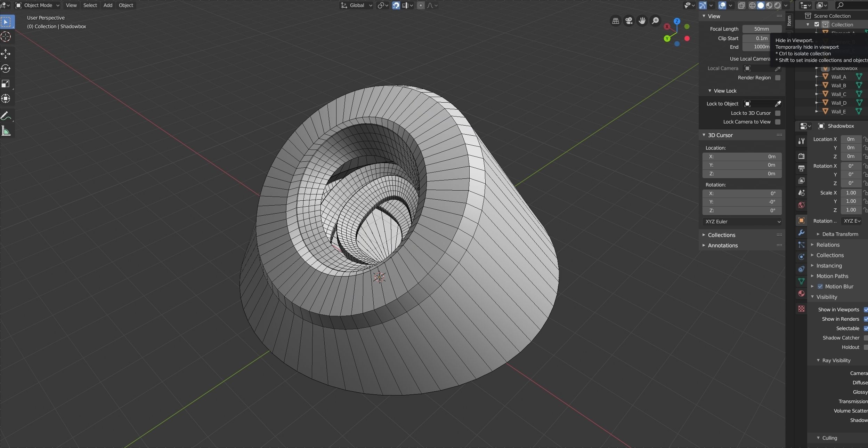Toggle viewport overlays button
Image resolution: width=868 pixels, height=448 pixels.
pos(722,5)
